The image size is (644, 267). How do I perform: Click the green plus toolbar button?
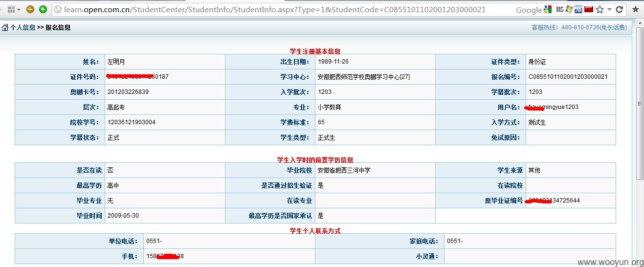43,9
